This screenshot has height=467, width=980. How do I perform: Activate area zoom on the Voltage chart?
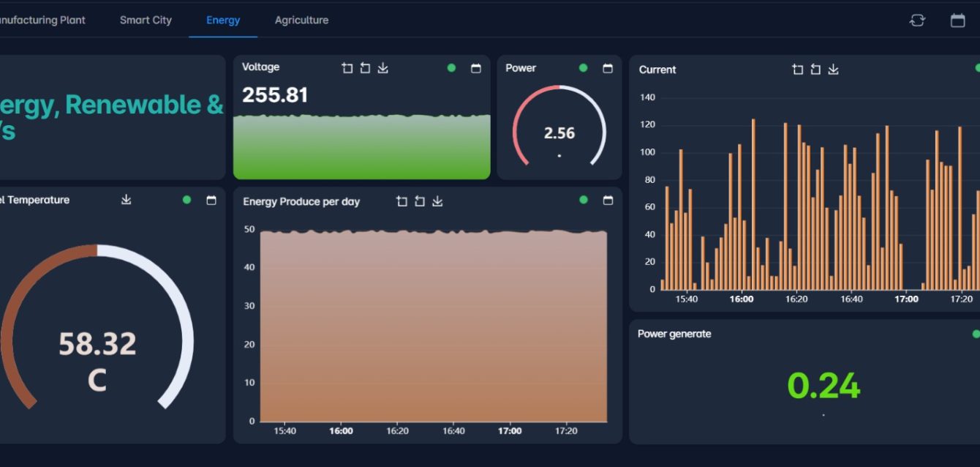coord(347,68)
